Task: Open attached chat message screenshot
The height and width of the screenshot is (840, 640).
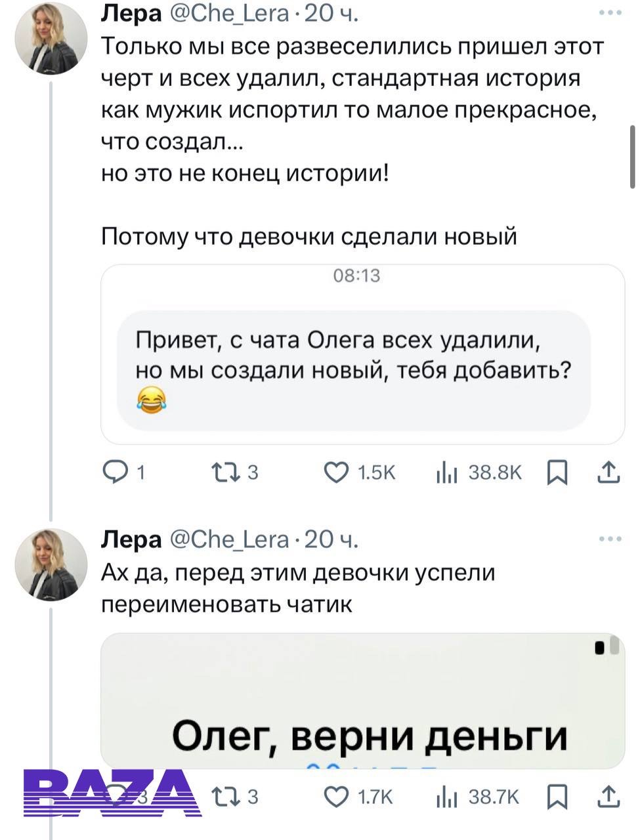Action: click(362, 354)
